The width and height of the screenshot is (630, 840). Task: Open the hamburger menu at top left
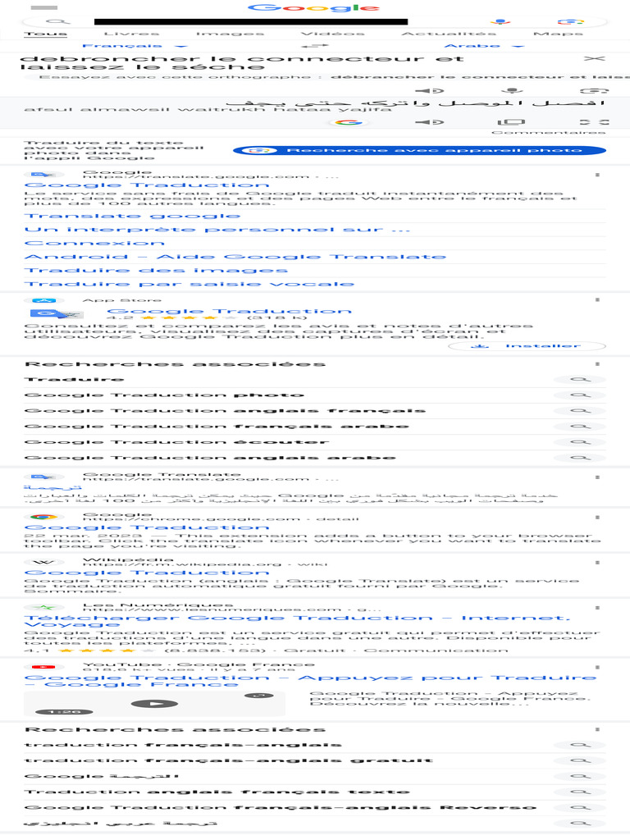[x=44, y=7]
